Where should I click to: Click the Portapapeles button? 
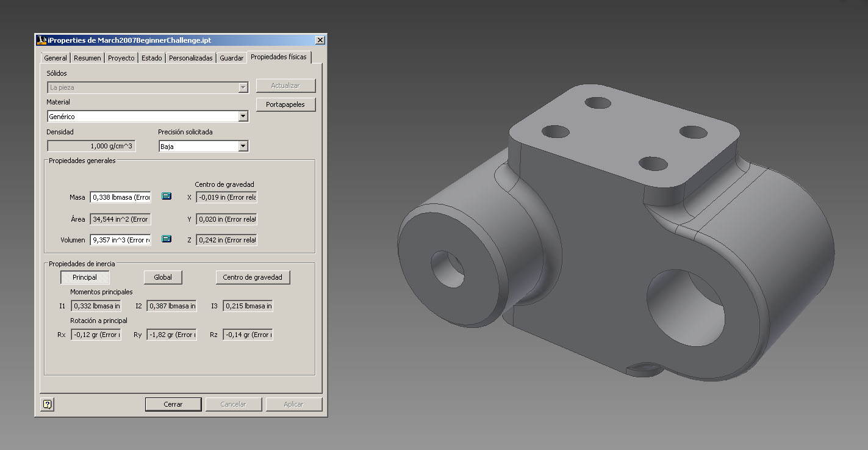[x=285, y=104]
